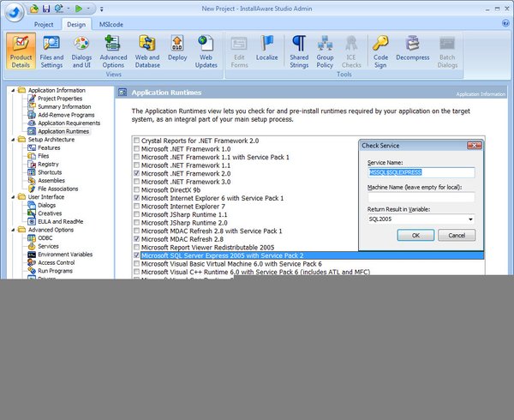Click the Localize tool

click(267, 48)
